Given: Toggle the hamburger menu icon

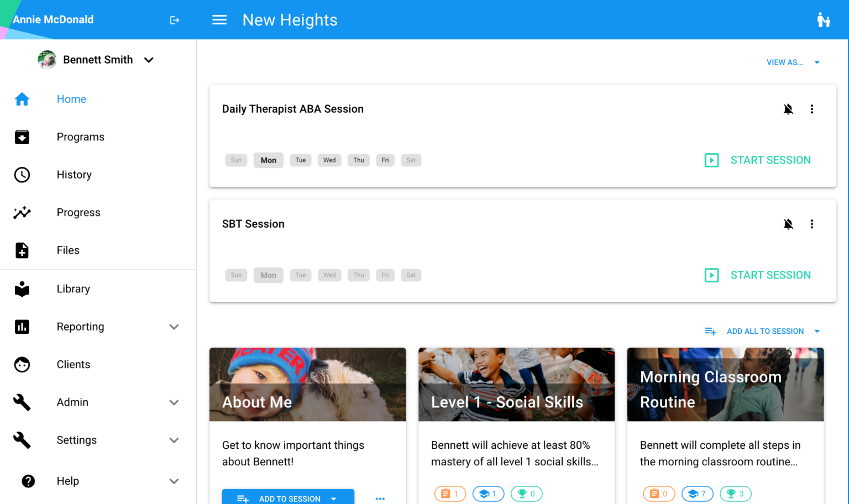Looking at the screenshot, I should tap(219, 20).
